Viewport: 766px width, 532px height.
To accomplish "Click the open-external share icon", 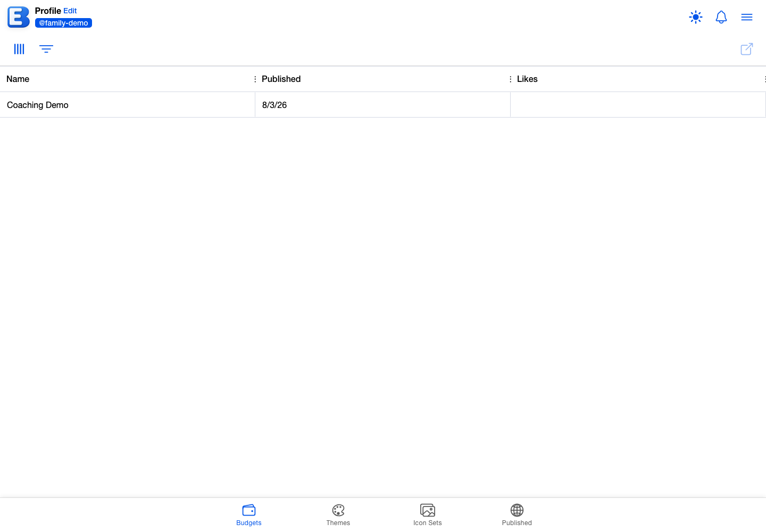I will tap(747, 49).
